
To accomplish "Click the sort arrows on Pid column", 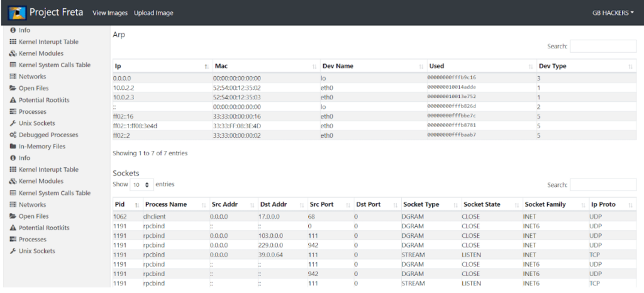I will (136, 205).
